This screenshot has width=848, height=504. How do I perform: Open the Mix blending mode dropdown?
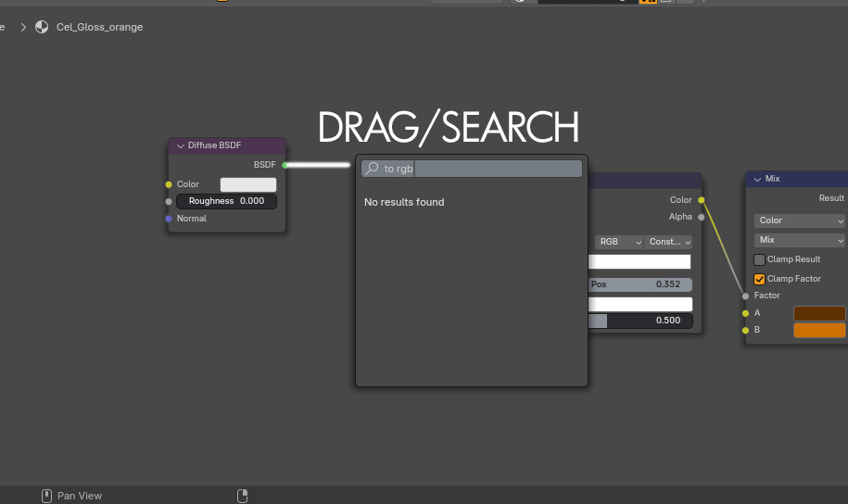click(801, 240)
